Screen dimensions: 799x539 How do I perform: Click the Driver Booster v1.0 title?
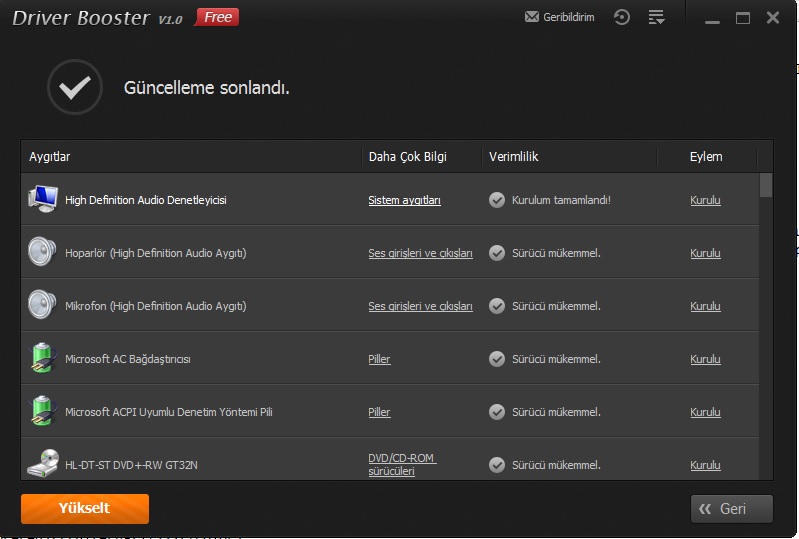click(x=97, y=18)
